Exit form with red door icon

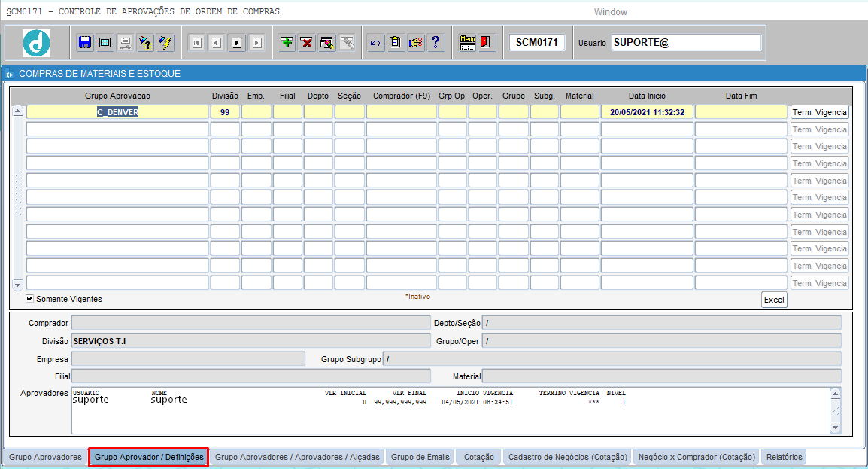(485, 43)
